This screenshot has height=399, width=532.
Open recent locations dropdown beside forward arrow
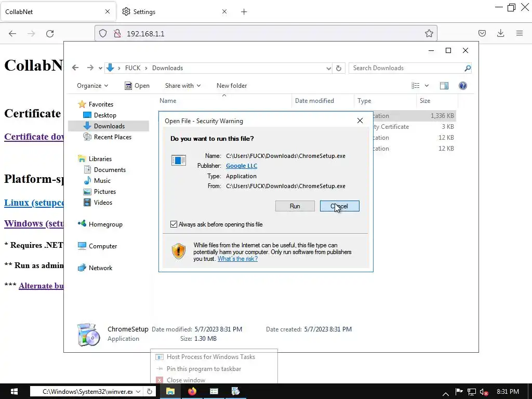tap(100, 68)
